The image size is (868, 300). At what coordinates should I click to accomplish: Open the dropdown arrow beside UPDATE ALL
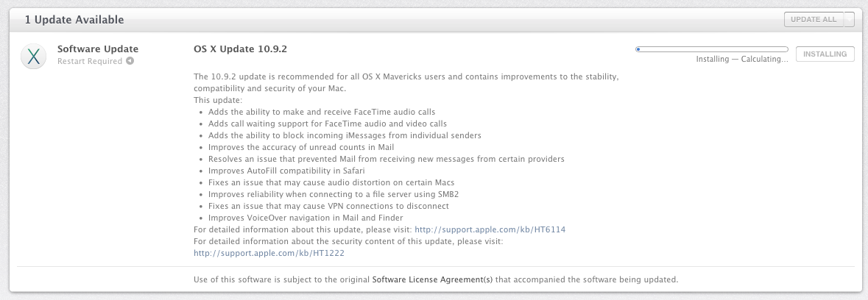[x=849, y=20]
